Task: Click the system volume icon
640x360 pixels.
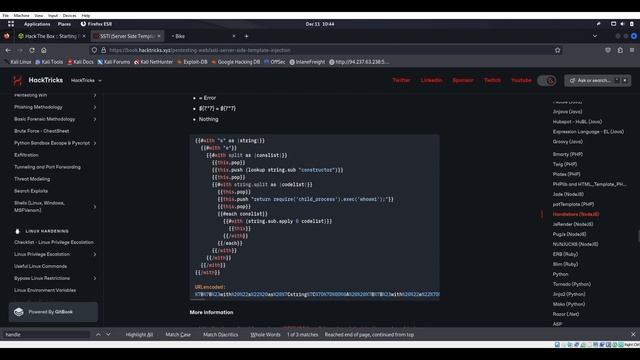Action: 622,24
